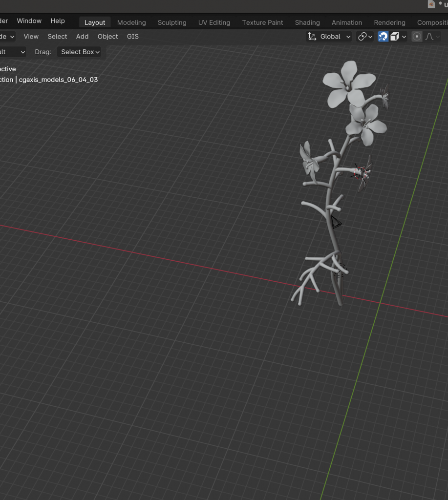Switch to the Shading workspace tab
Image resolution: width=448 pixels, height=500 pixels.
pos(307,22)
